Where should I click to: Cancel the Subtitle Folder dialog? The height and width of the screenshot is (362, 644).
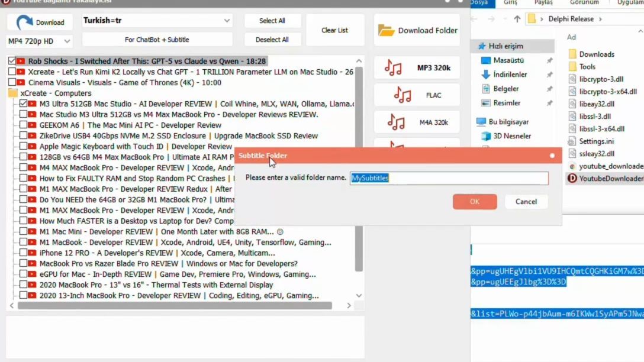coord(526,202)
